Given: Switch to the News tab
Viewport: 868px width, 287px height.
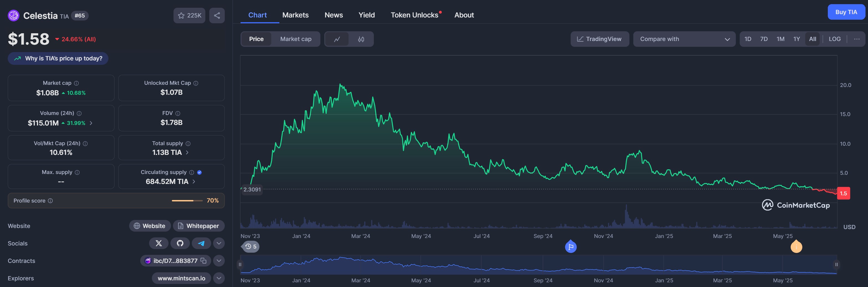Looking at the screenshot, I should pos(334,15).
